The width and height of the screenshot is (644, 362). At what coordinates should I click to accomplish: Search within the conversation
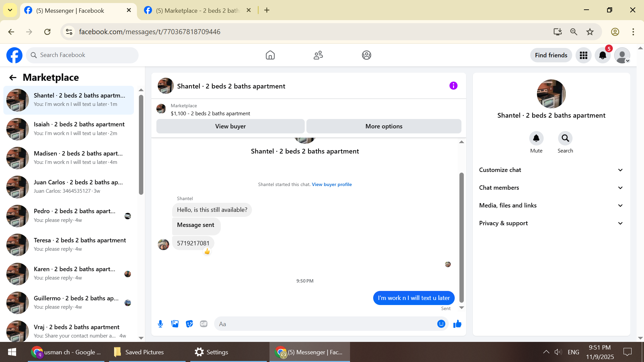coord(565,138)
